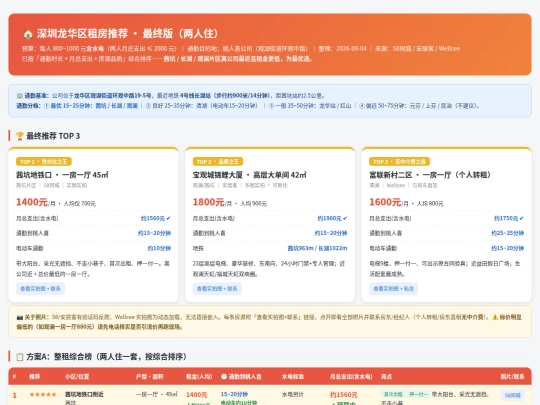Click 茜坑地铁口附近 in table row 1
The image size is (540, 405).
[84, 394]
